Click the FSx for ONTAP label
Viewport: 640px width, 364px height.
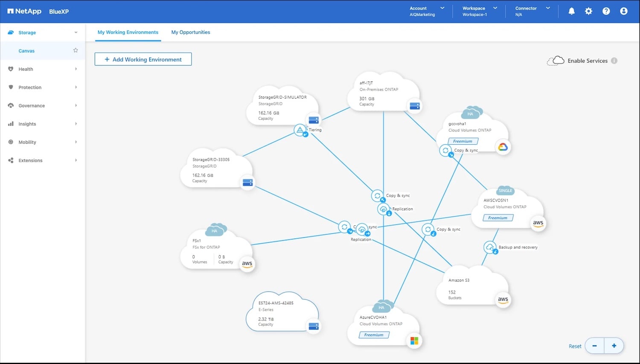click(x=206, y=247)
